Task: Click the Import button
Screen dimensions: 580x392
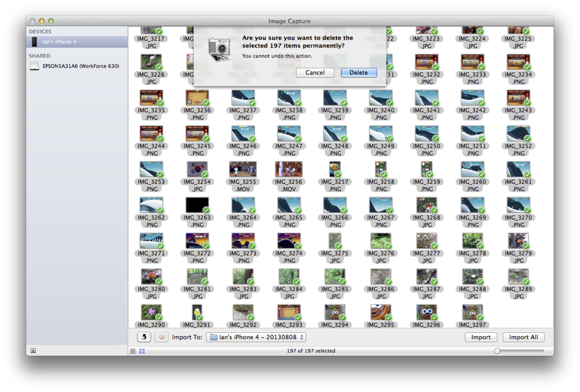Action: pos(481,337)
